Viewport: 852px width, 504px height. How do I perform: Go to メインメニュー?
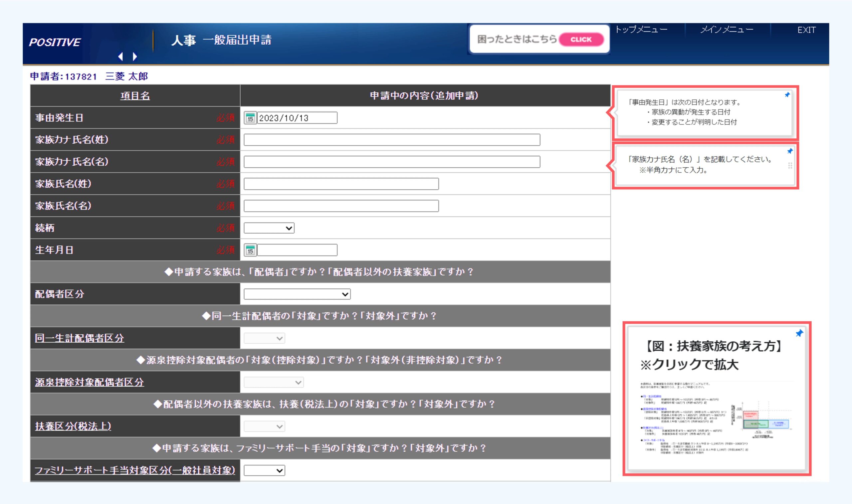click(x=727, y=30)
